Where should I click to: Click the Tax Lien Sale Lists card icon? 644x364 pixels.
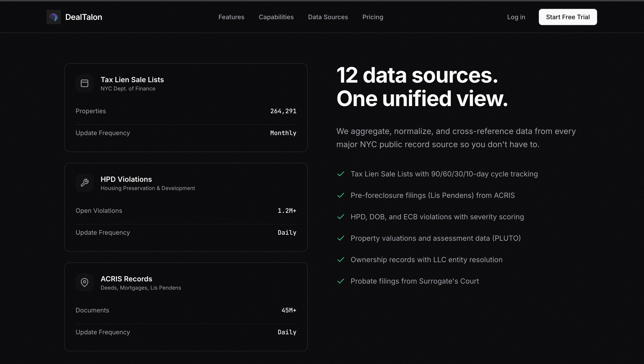tap(85, 83)
